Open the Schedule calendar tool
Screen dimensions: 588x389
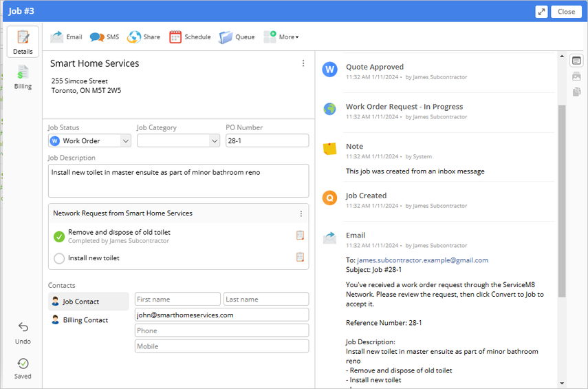190,36
